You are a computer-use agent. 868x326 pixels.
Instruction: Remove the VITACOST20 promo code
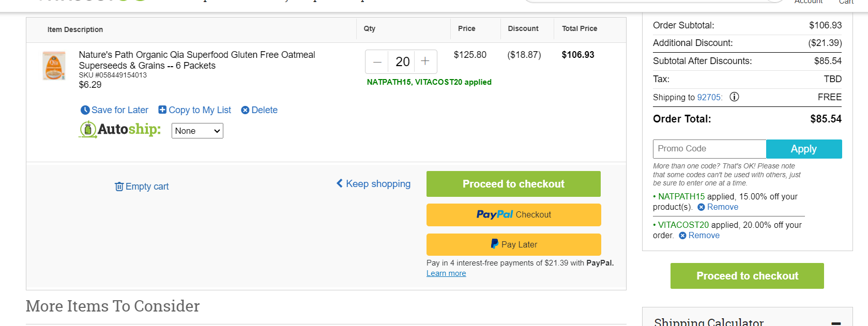[699, 236]
